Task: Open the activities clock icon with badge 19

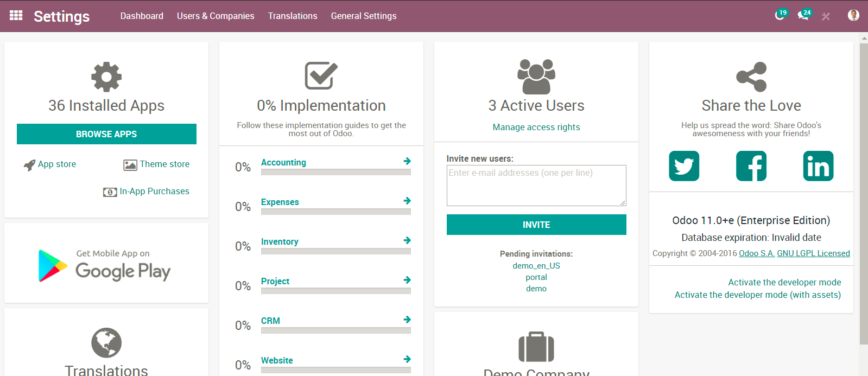Action: pos(780,16)
